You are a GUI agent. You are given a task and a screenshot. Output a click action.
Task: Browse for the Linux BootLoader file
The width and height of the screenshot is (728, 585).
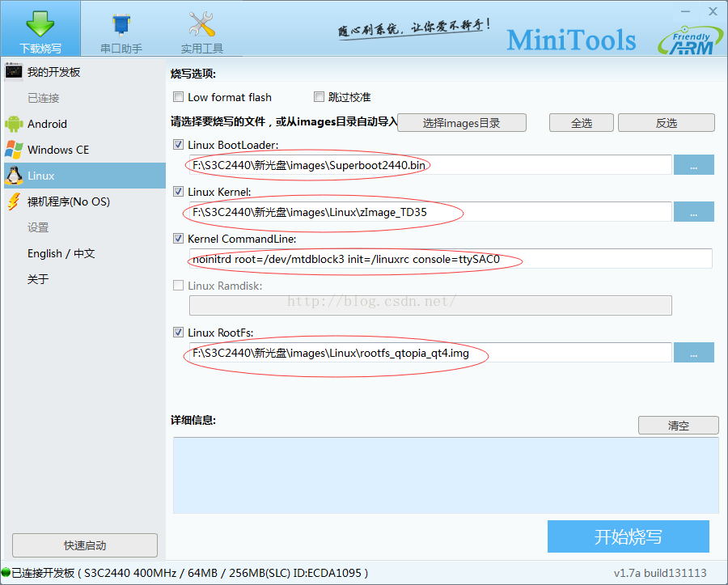coord(694,165)
